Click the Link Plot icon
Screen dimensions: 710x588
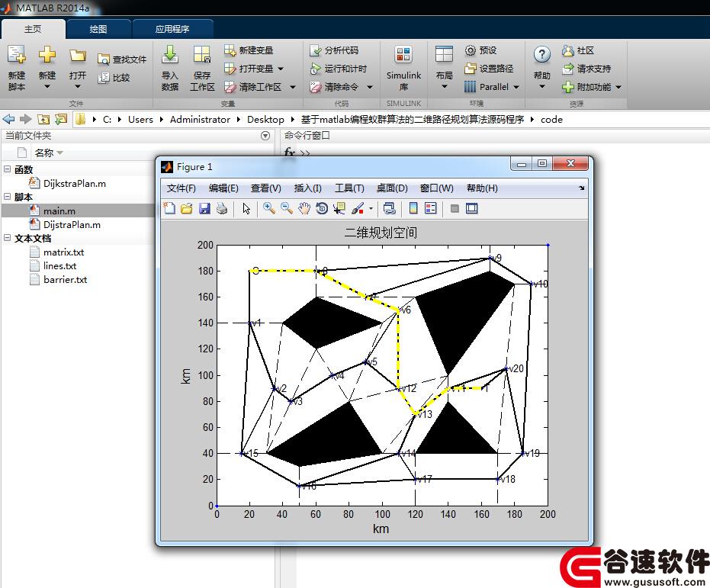(x=390, y=208)
